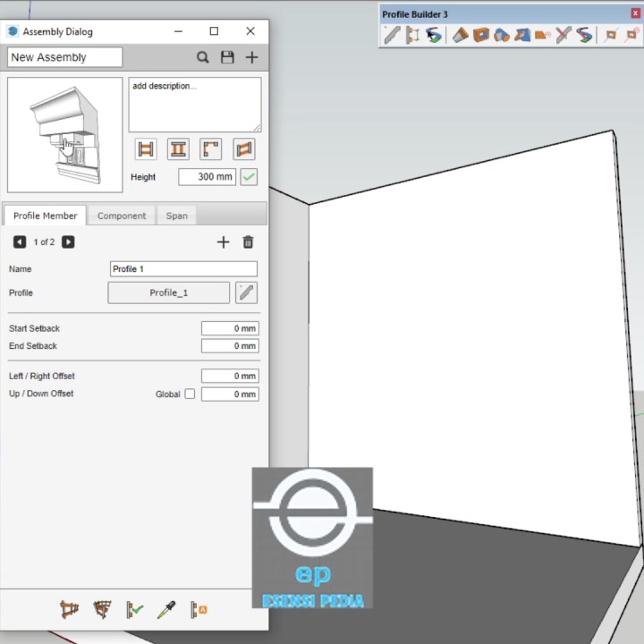Select the eyedropper sample assembly tool
644x644 pixels.
tap(166, 609)
